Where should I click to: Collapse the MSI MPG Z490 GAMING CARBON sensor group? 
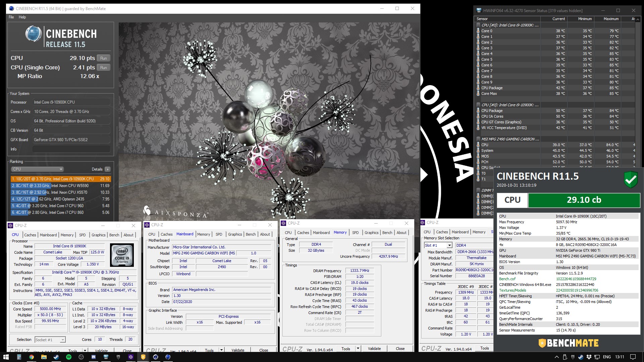coord(478,139)
